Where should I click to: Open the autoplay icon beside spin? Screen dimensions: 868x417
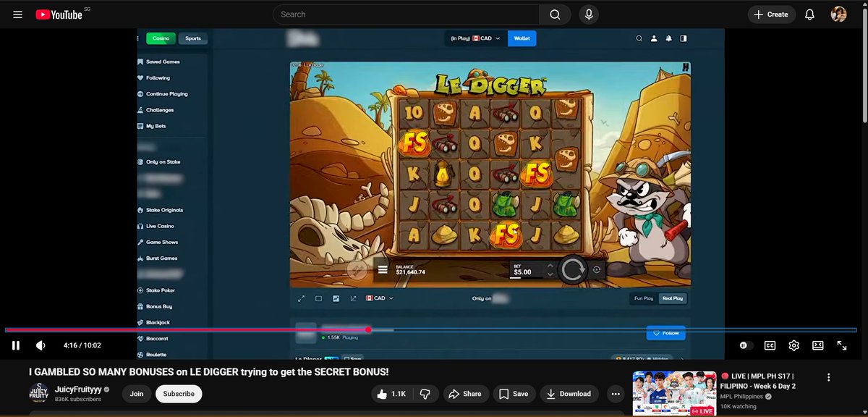[596, 270]
